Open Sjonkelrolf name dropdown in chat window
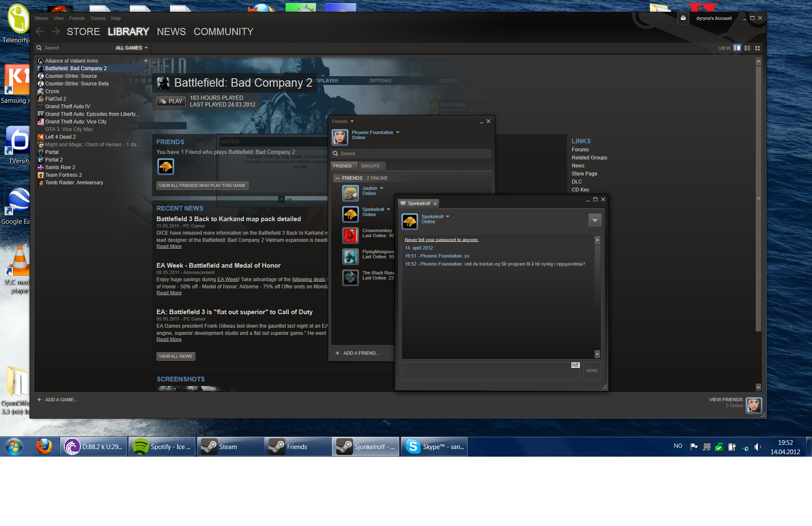 pyautogui.click(x=447, y=216)
